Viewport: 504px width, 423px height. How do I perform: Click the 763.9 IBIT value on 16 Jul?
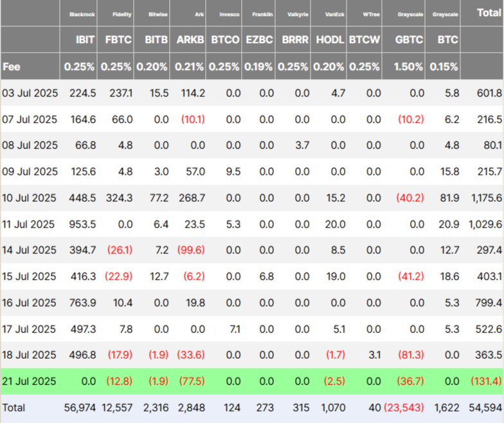82,303
